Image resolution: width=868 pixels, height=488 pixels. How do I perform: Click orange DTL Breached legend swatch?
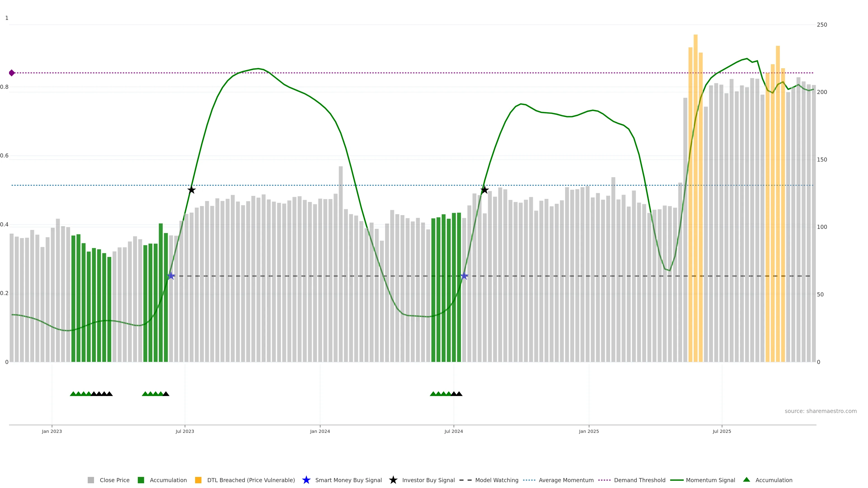click(x=198, y=480)
